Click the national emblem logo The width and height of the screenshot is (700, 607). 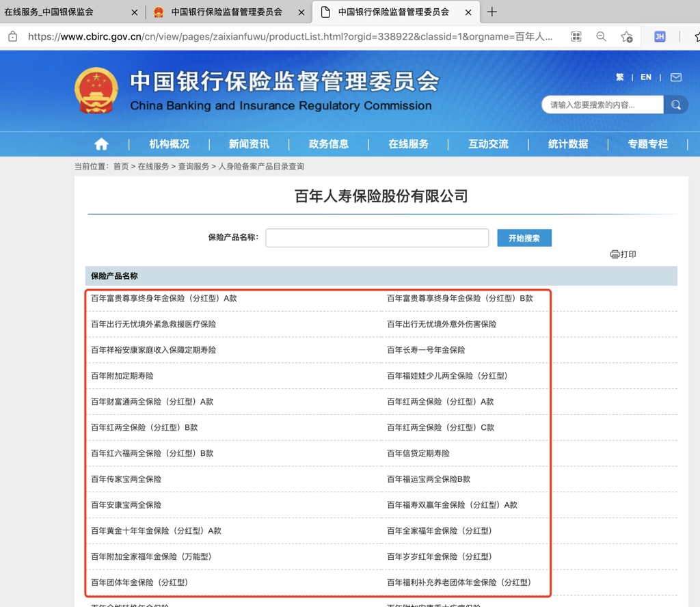(x=96, y=91)
